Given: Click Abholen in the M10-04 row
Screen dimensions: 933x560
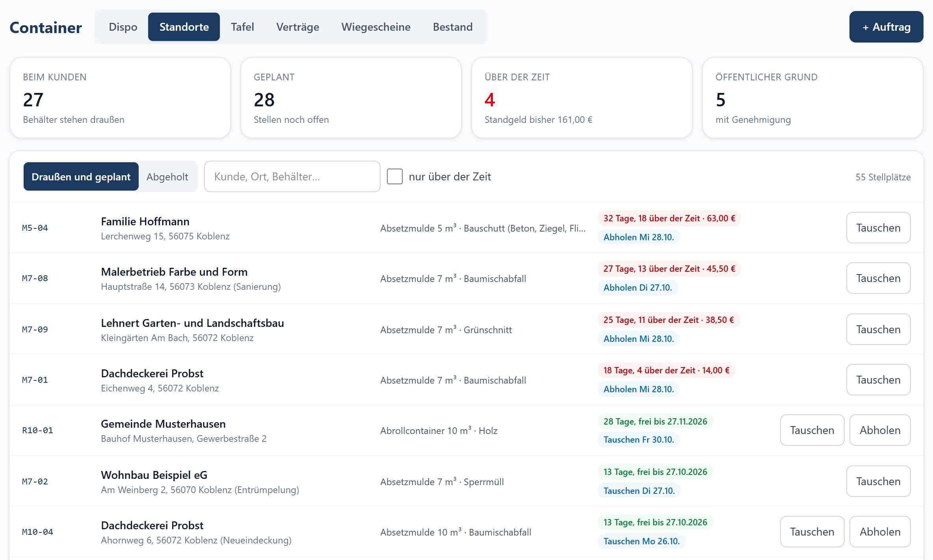Looking at the screenshot, I should point(880,532).
